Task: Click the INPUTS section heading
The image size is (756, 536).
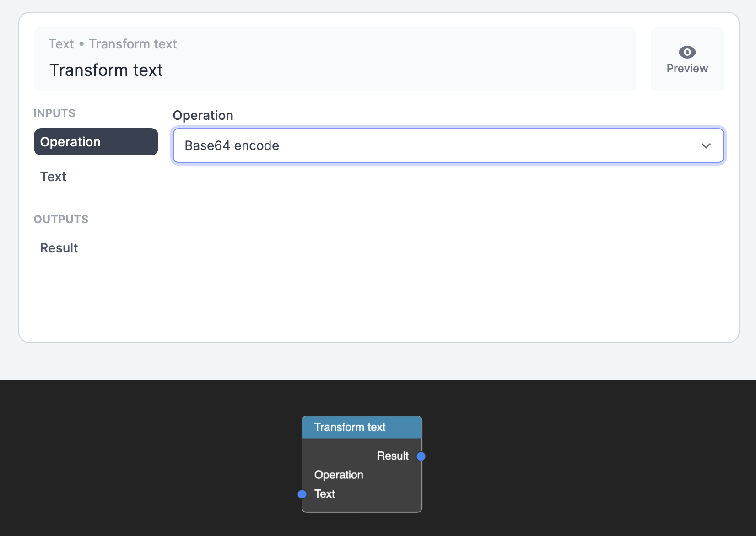Action: point(54,113)
